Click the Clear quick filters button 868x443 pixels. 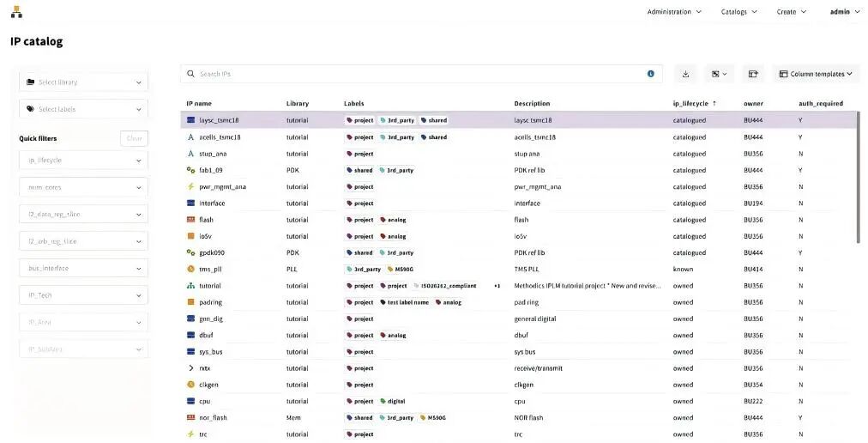(x=134, y=138)
